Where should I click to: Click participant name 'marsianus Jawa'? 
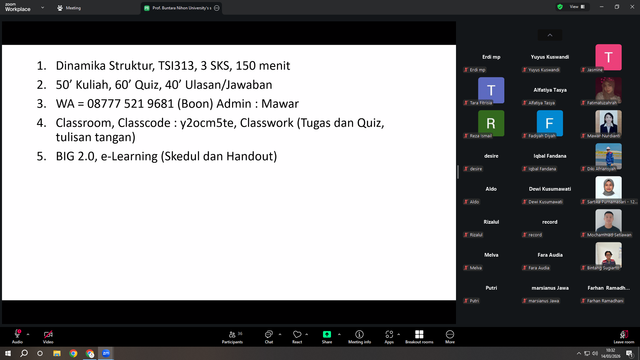click(x=550, y=288)
